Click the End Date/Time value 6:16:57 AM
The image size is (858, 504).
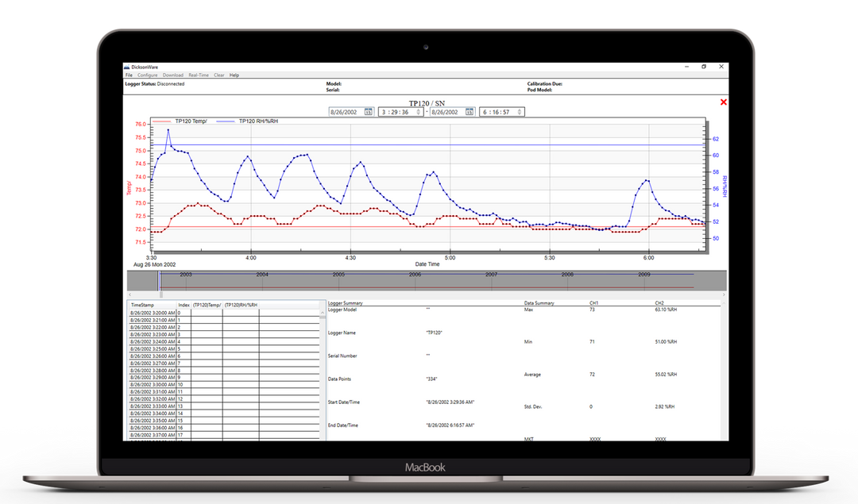pos(450,425)
